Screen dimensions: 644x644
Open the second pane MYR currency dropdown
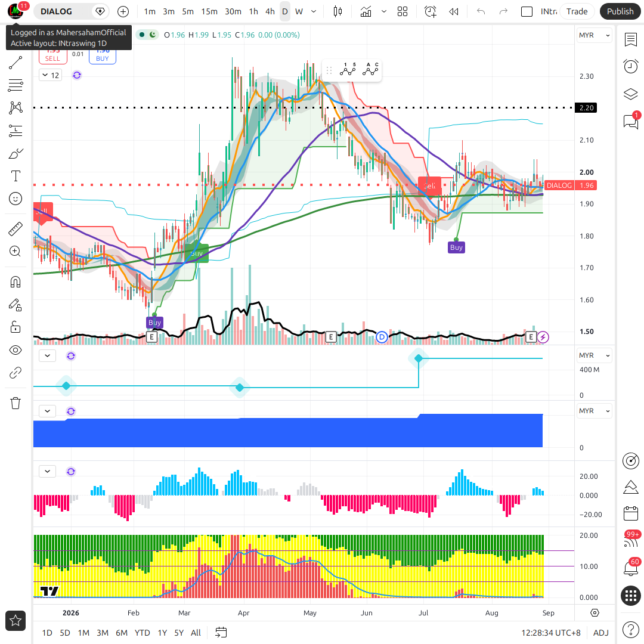click(x=594, y=355)
